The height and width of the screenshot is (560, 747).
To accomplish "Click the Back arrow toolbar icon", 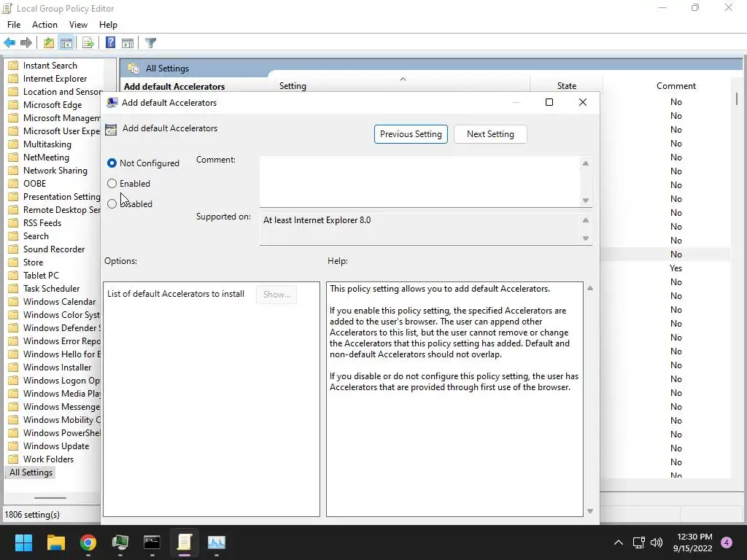I will point(9,43).
